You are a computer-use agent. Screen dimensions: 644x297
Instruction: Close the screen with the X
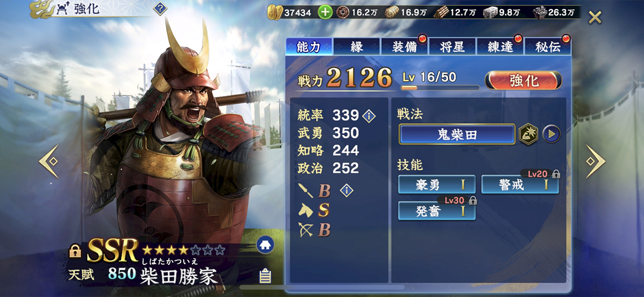coord(595,18)
